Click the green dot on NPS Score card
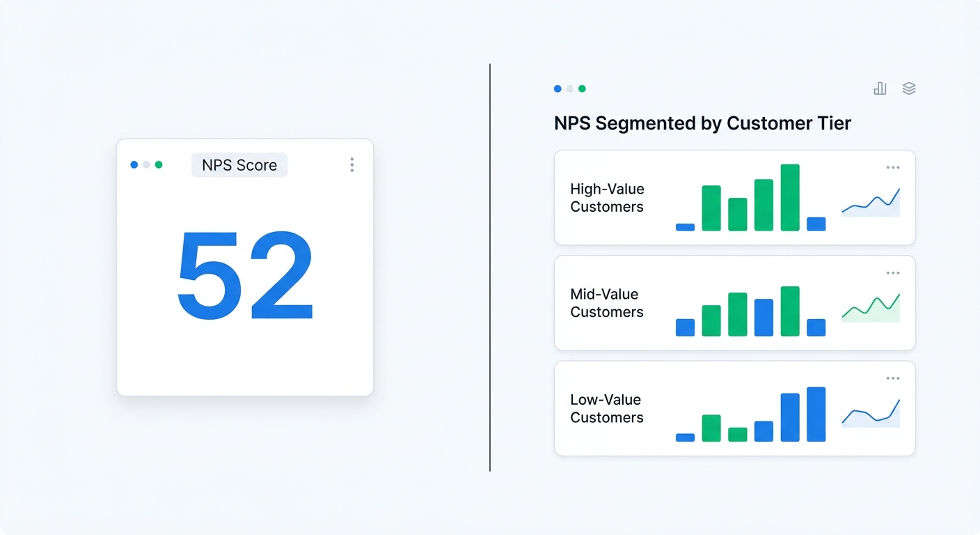Image resolution: width=980 pixels, height=535 pixels. click(x=159, y=165)
